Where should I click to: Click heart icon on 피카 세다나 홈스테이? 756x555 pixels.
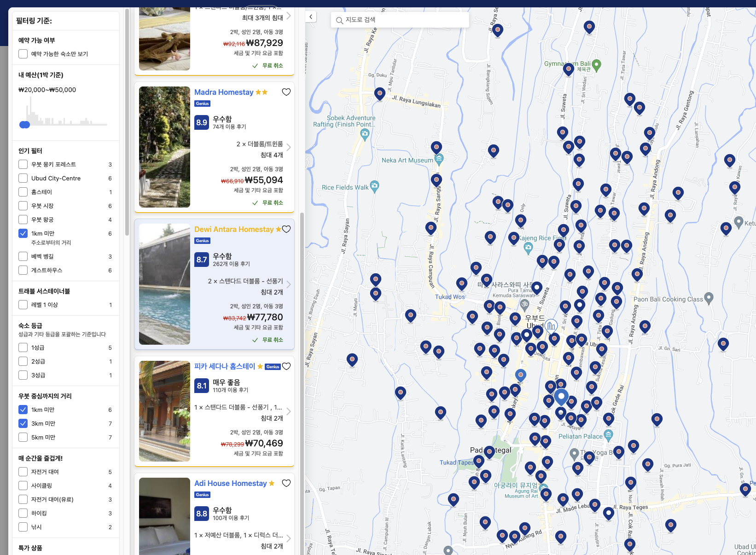tap(286, 366)
